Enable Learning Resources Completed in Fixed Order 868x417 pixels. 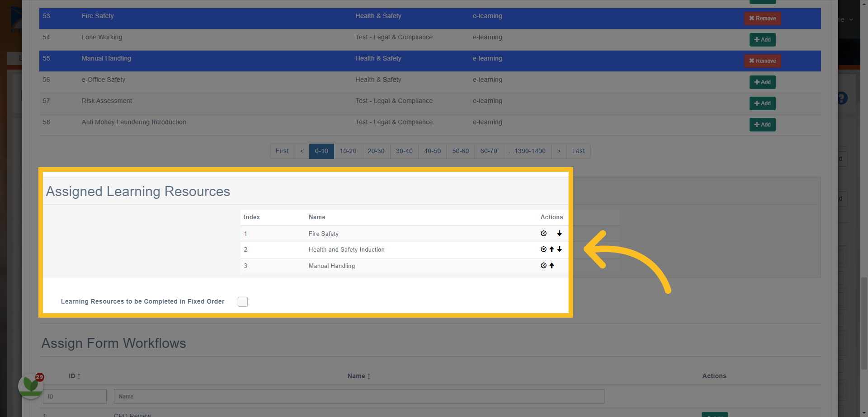[x=243, y=302]
